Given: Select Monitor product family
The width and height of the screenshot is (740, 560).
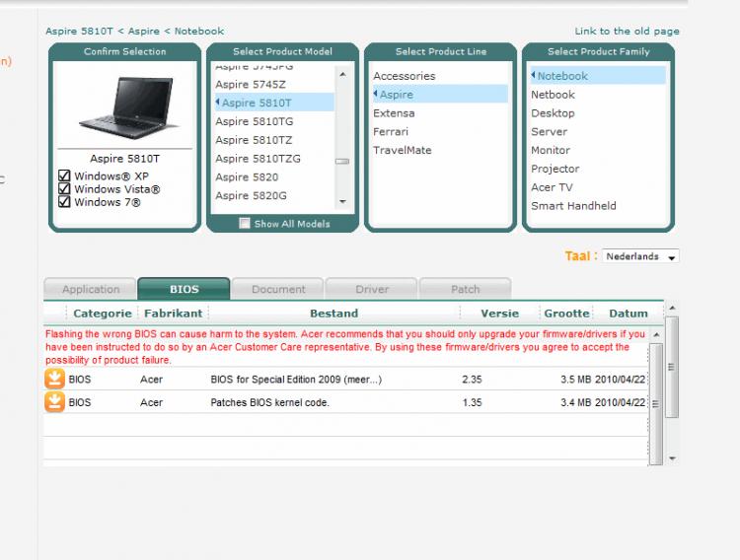Looking at the screenshot, I should pos(598,150).
